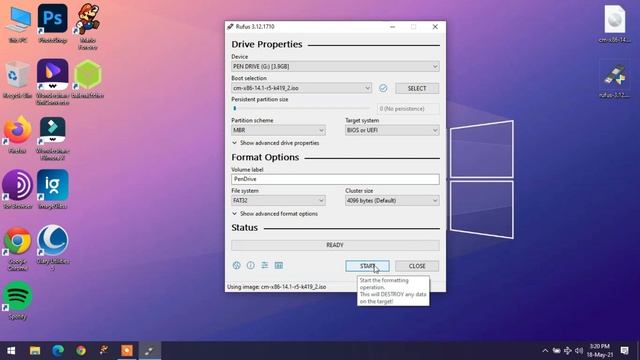Viewport: 640px width, 360px height.
Task: Open File Explorer from the taskbar
Action: pyautogui.click(x=35, y=351)
